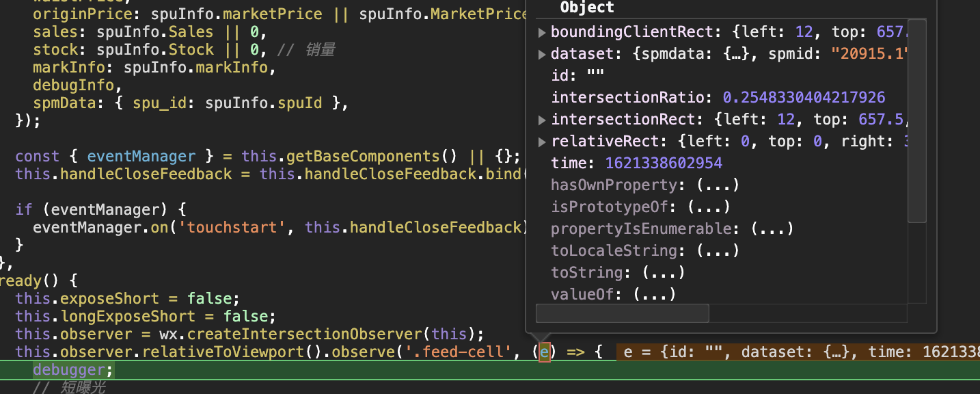Expand the intersectionRect property
Viewport: 980px width, 394px height.
(542, 120)
